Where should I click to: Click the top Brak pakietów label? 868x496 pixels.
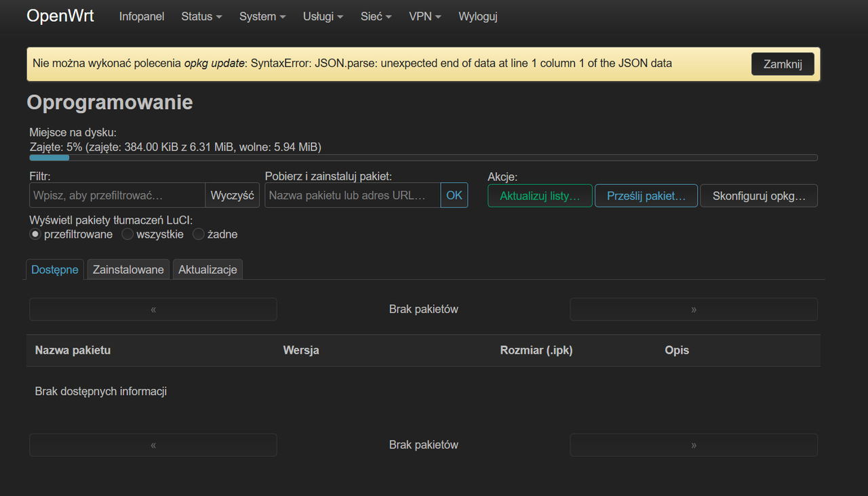(424, 309)
